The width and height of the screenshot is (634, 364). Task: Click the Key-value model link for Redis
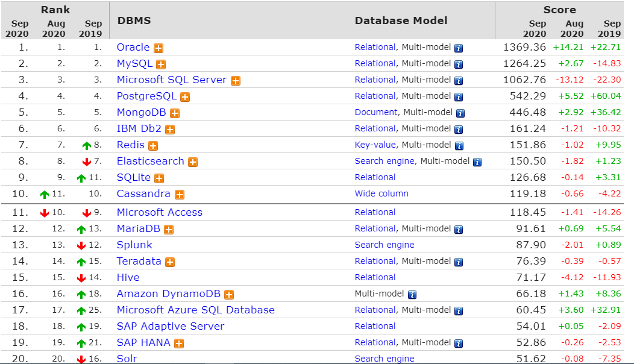(375, 145)
